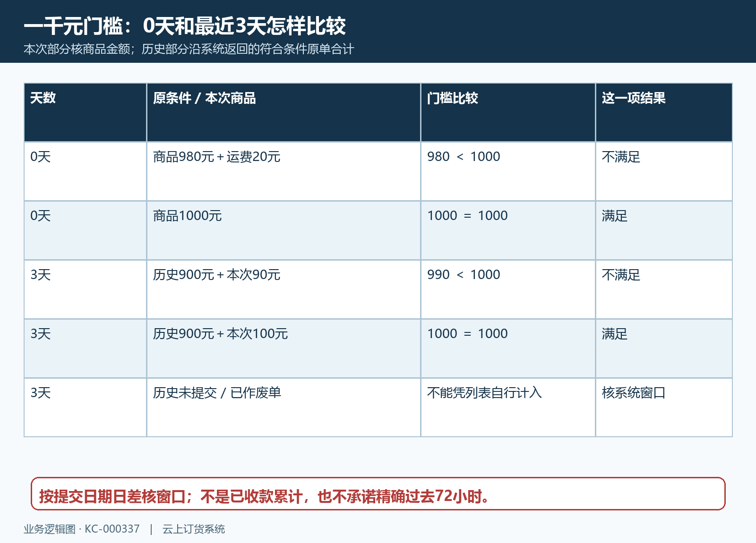Select the cell 商品1000元
Image resolution: width=756 pixels, height=543 pixels.
(x=283, y=230)
